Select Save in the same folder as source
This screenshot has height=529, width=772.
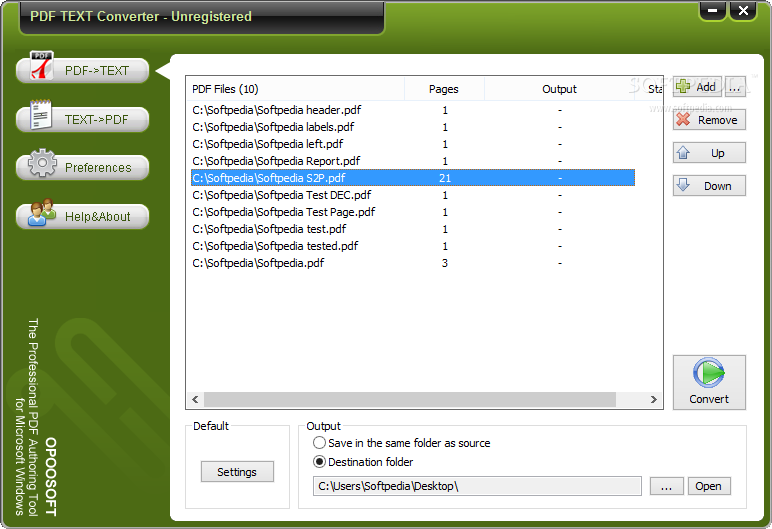point(402,443)
